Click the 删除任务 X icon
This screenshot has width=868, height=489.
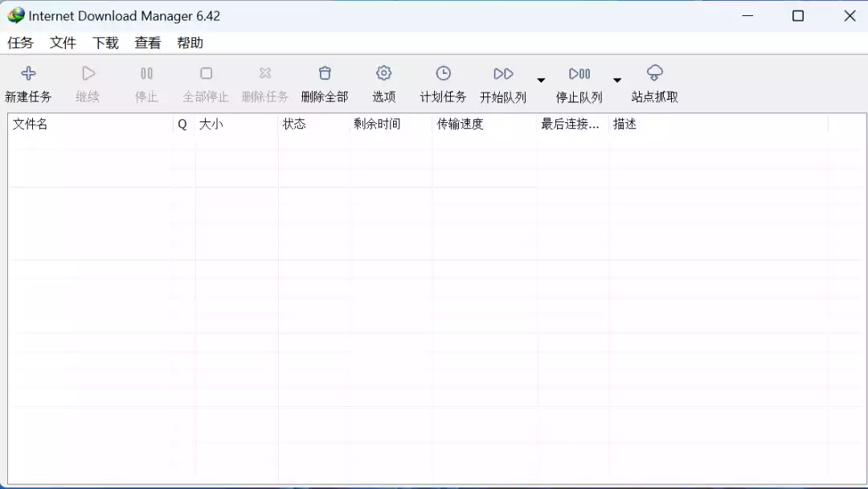265,74
